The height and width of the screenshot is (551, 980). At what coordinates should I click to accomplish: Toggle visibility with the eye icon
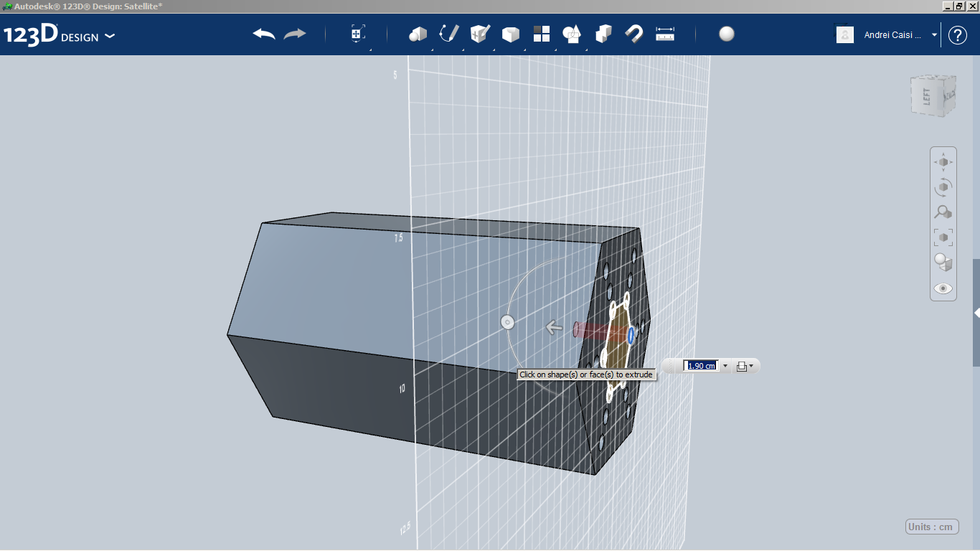(943, 288)
